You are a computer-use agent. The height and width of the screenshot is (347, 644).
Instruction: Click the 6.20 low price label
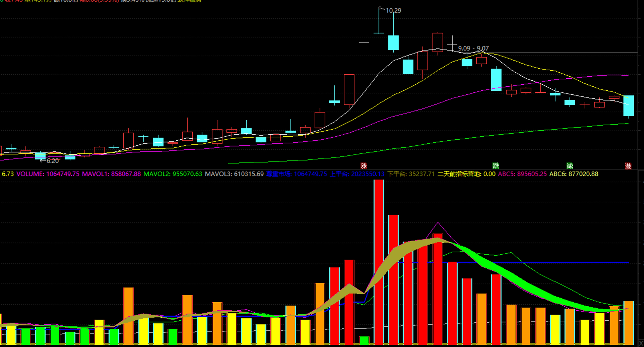[x=52, y=161]
